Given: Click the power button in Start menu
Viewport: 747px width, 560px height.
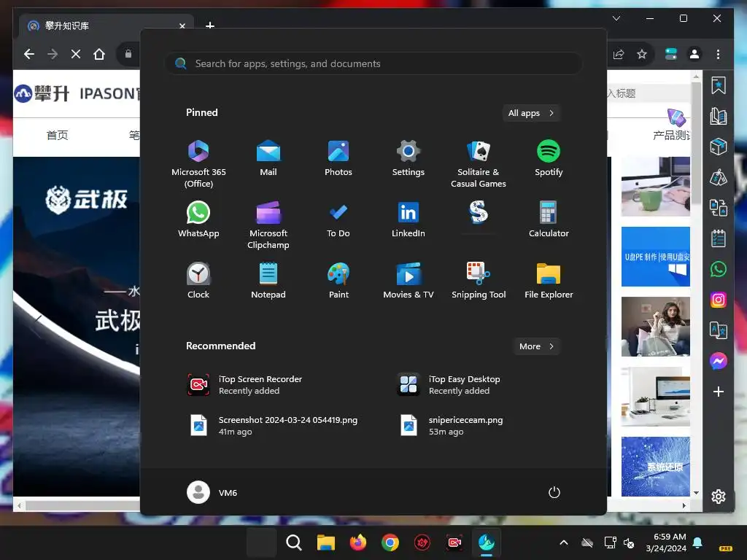Looking at the screenshot, I should (x=554, y=492).
